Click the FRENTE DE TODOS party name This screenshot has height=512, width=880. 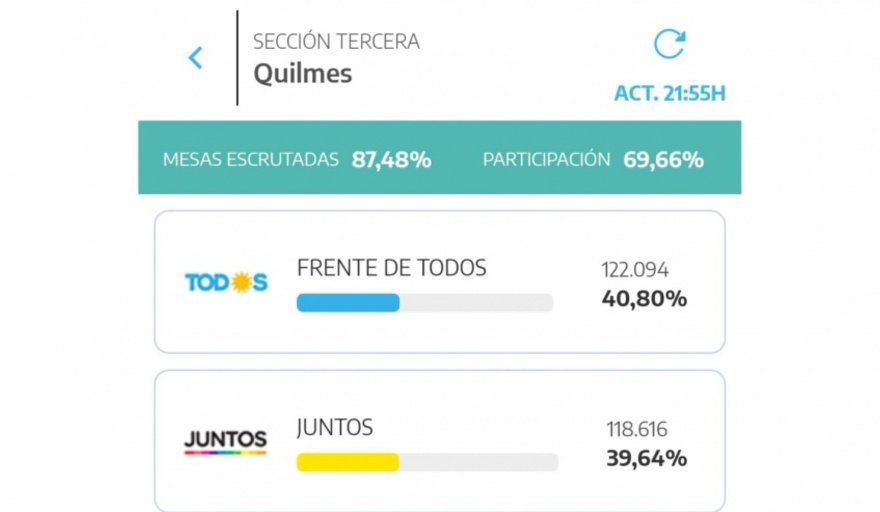coord(391,268)
